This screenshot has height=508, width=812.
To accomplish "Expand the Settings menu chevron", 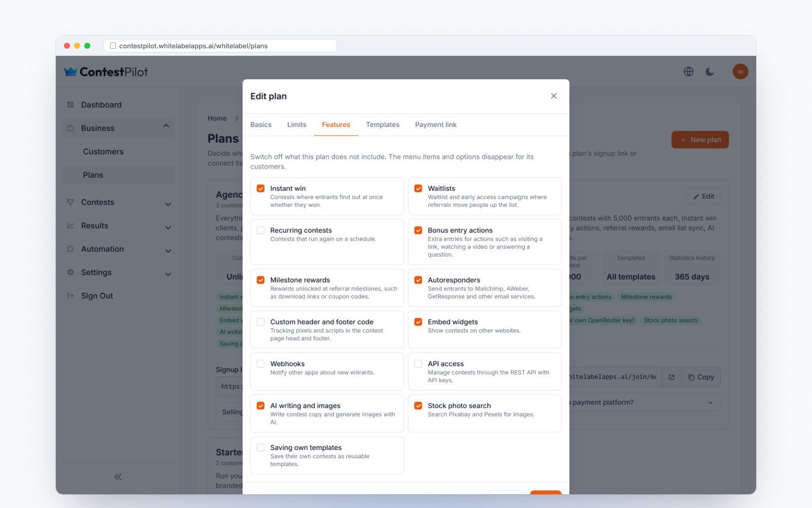I will (x=168, y=274).
